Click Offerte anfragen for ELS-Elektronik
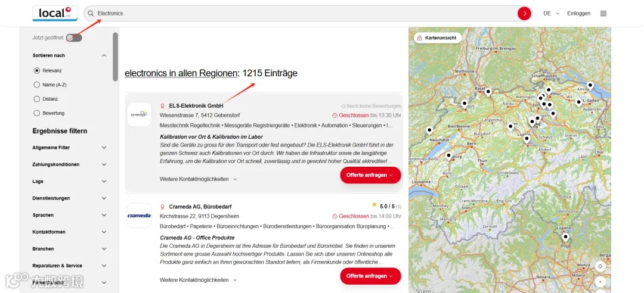The image size is (644, 293). pyautogui.click(x=370, y=175)
